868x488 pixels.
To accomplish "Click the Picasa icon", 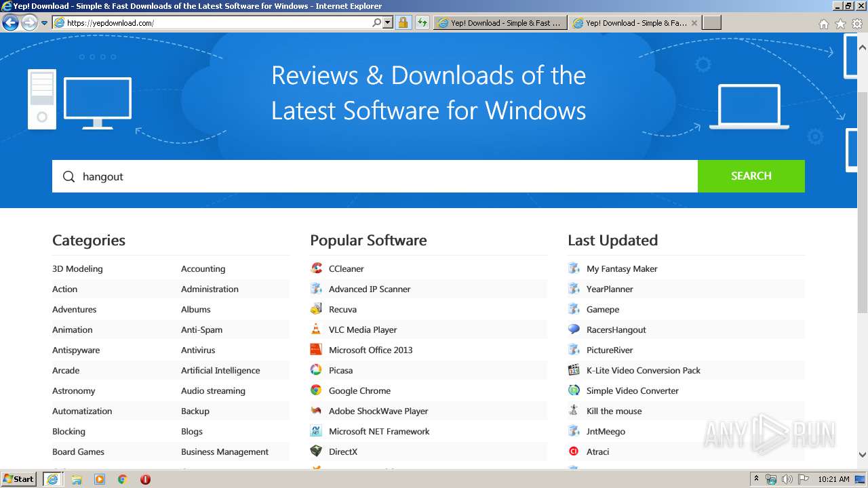I will coord(316,370).
